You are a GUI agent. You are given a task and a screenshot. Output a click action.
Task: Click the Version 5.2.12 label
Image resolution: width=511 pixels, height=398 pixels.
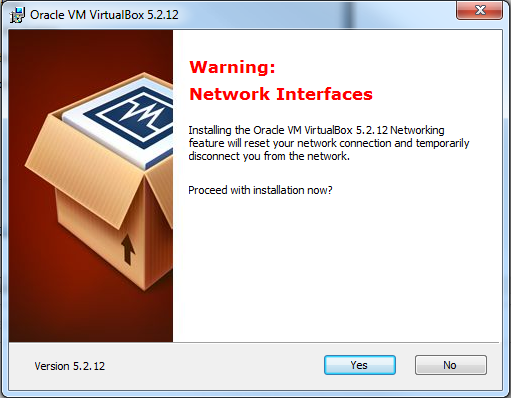click(70, 366)
